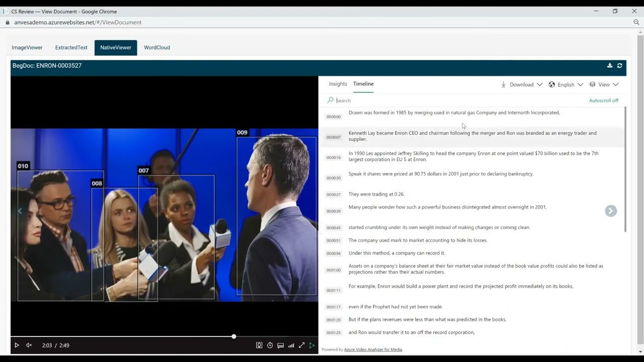644x362 pixels.
Task: Expand the Download dropdown
Action: pyautogui.click(x=522, y=84)
